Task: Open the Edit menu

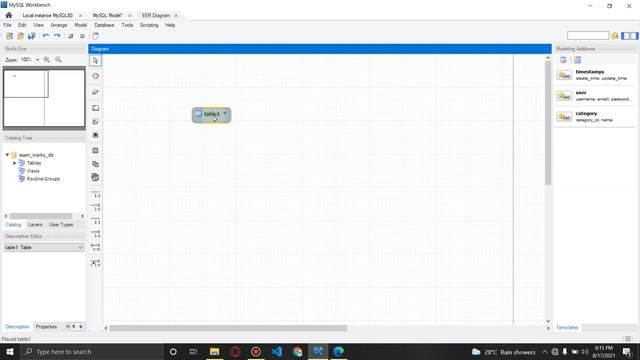Action: [x=22, y=25]
